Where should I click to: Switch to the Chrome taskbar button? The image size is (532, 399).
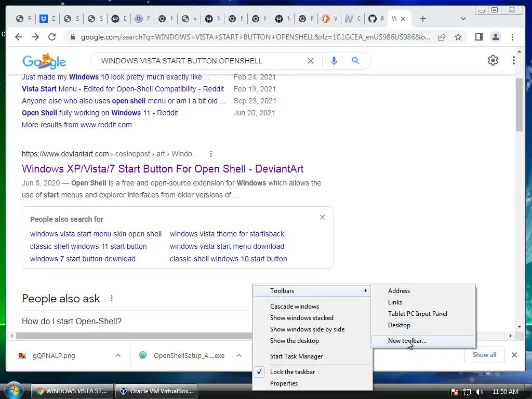click(72, 391)
